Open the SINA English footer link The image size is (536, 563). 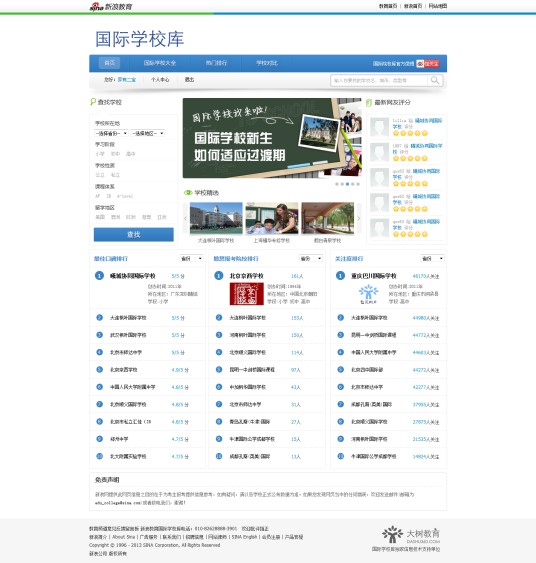(244, 537)
